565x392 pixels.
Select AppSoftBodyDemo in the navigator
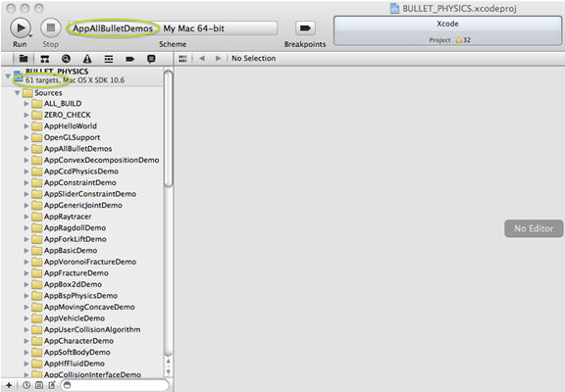77,353
